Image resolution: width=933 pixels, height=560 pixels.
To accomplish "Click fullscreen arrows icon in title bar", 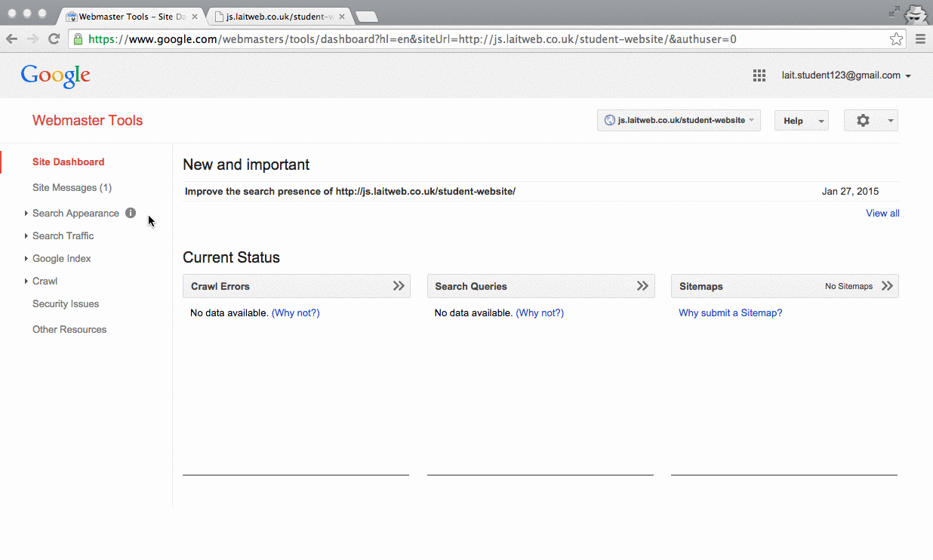I will pos(895,12).
